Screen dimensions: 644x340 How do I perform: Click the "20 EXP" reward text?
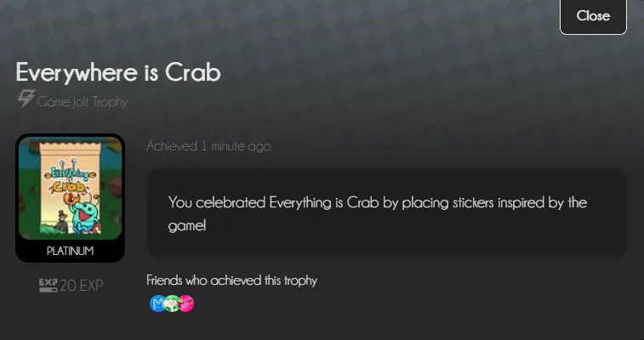pos(82,286)
